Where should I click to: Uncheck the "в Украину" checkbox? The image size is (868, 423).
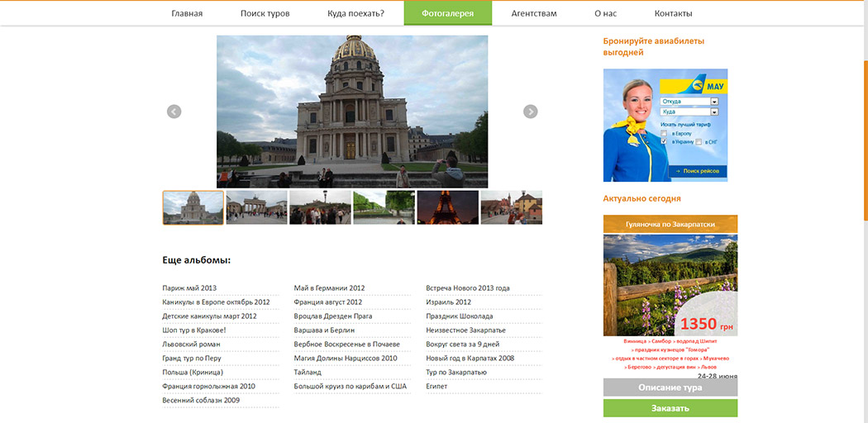[x=664, y=142]
